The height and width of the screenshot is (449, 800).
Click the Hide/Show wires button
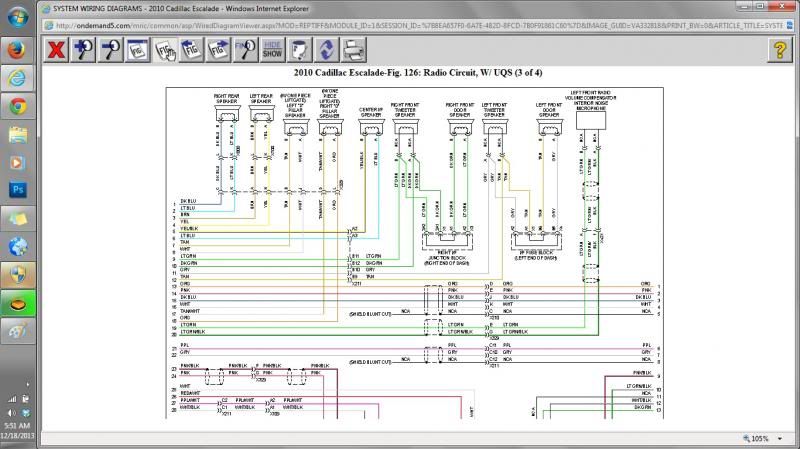tap(272, 50)
